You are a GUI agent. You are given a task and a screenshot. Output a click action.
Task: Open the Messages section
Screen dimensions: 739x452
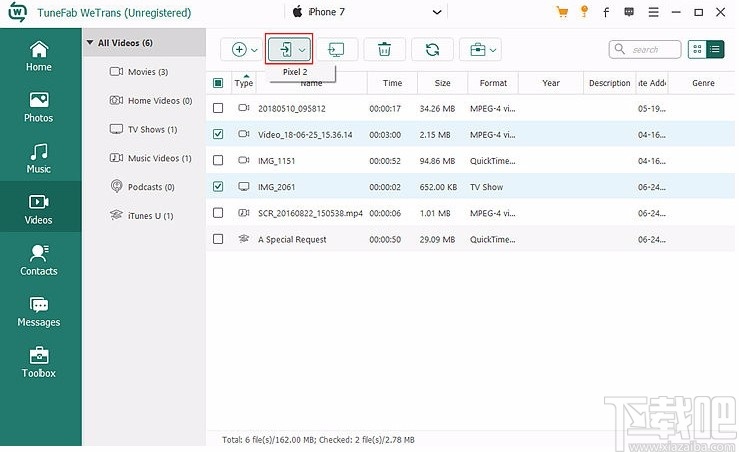(39, 311)
